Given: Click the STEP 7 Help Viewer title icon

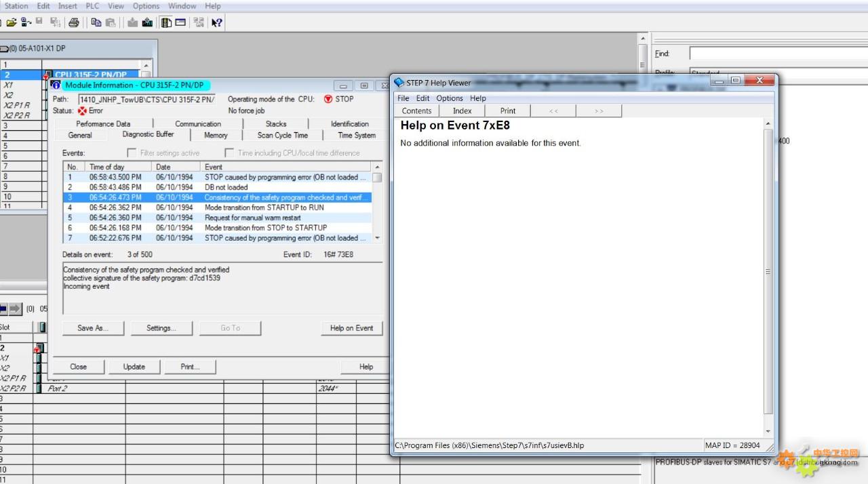Looking at the screenshot, I should (399, 83).
